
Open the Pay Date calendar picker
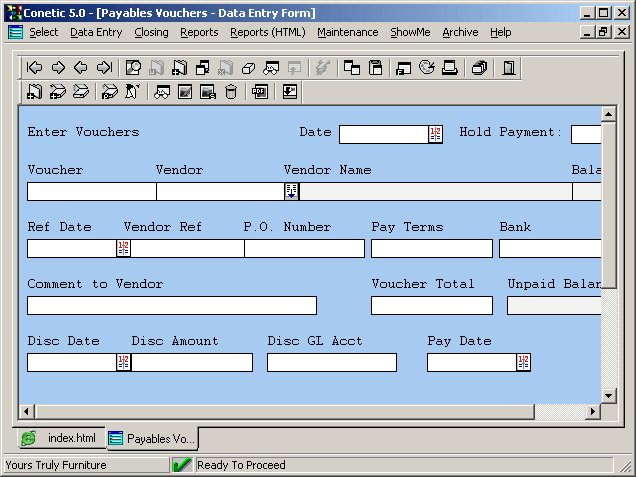(523, 362)
